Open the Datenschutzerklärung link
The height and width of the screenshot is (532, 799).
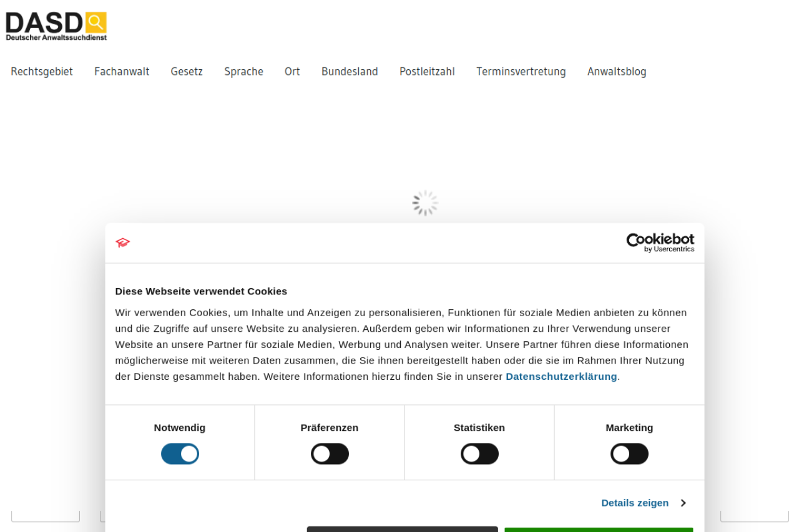561,377
